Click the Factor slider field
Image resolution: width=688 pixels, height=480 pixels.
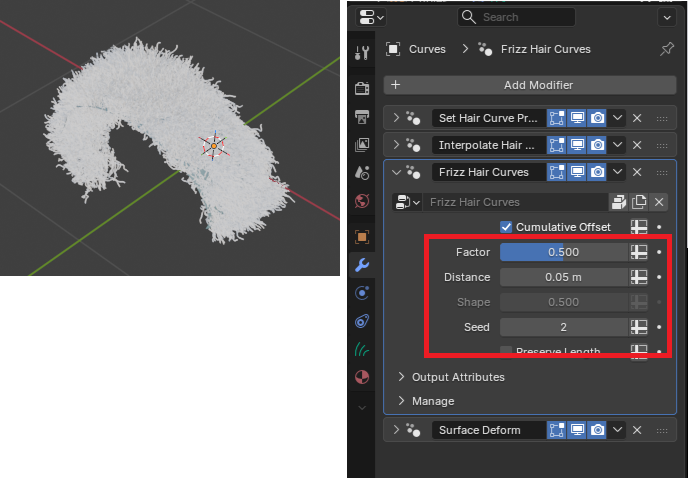[x=563, y=252]
